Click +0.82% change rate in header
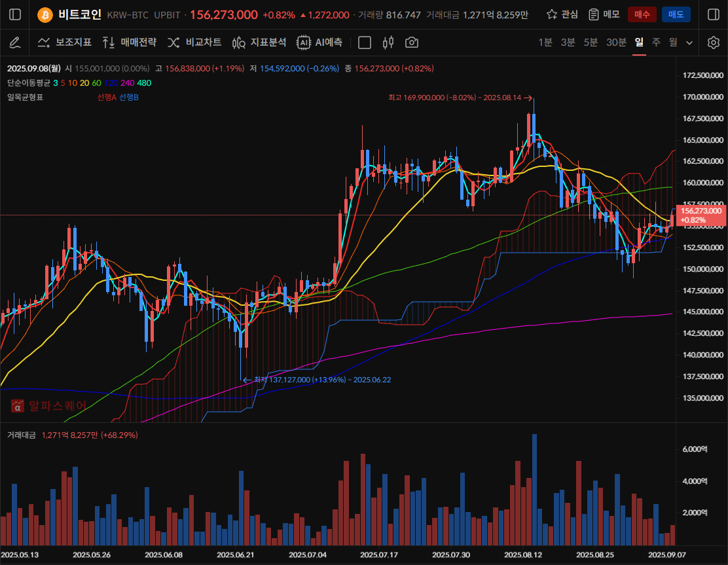 coord(279,15)
